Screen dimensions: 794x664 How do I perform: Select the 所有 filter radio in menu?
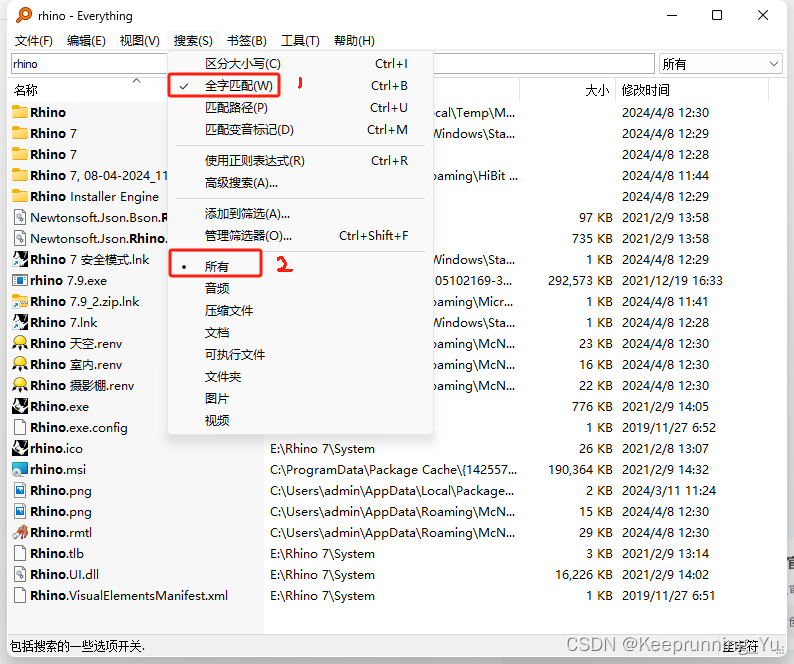[x=300, y=266]
